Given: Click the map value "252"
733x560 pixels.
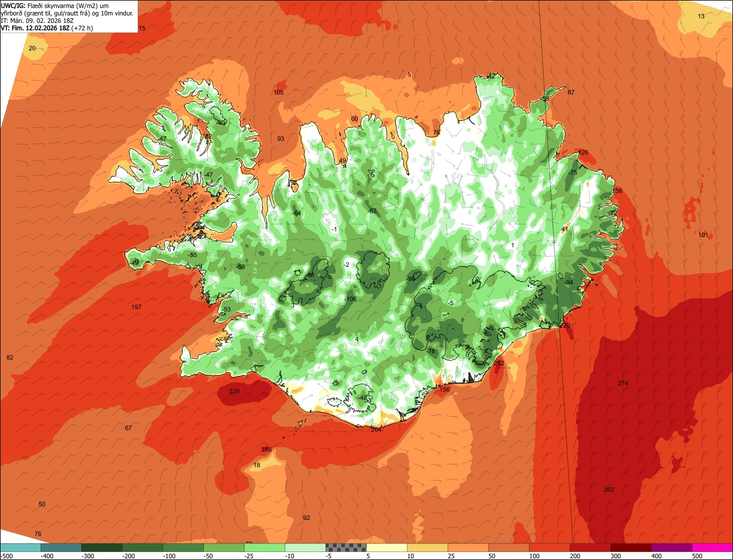Looking at the screenshot, I should pos(499,363).
